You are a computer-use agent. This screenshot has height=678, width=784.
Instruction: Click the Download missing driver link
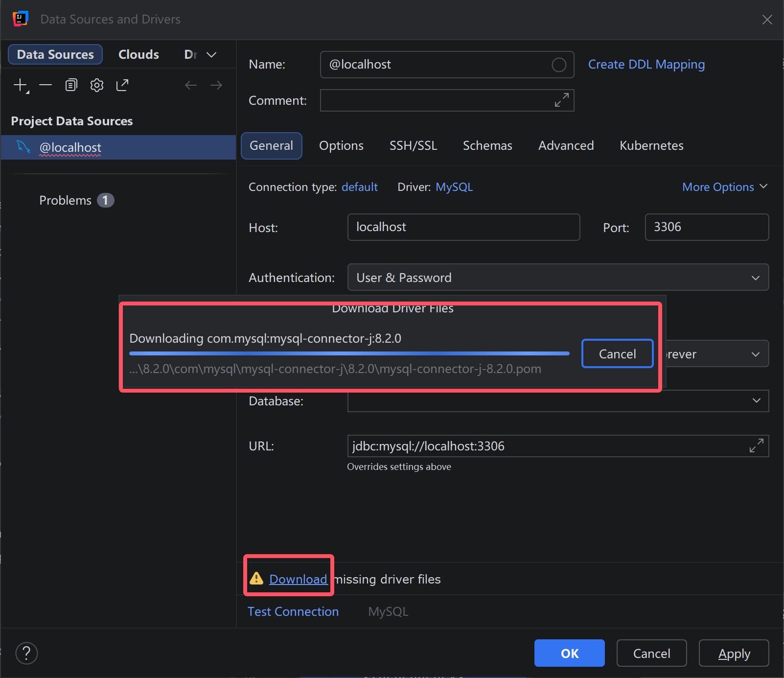click(298, 579)
